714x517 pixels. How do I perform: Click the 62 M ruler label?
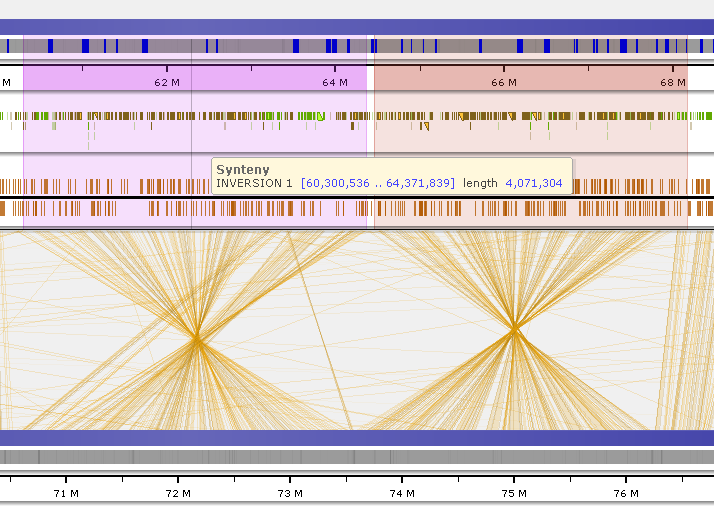(167, 82)
